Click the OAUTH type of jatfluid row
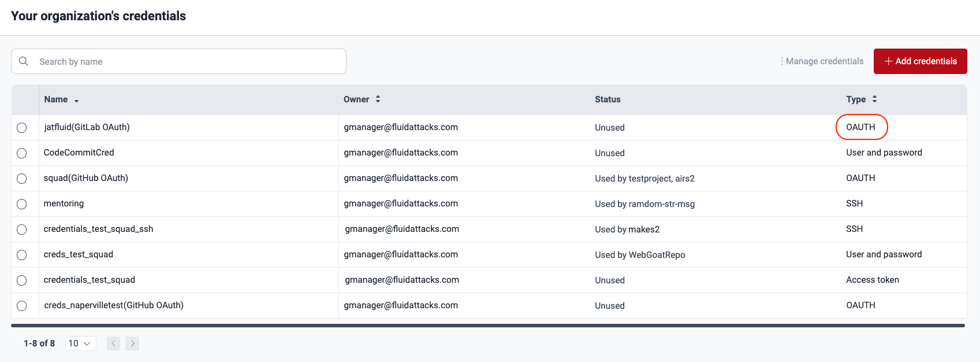Screen dimensions: 980x362 coord(860,127)
